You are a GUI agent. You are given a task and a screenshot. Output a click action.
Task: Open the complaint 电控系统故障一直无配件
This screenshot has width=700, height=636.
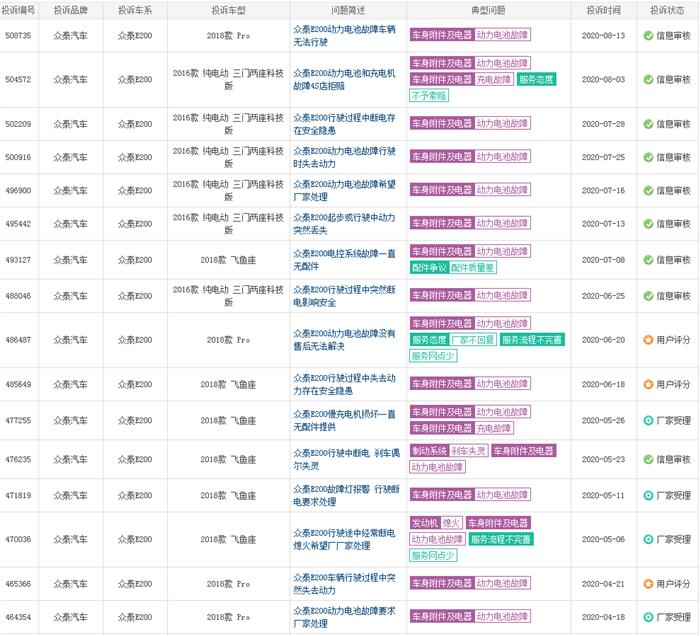click(x=344, y=260)
